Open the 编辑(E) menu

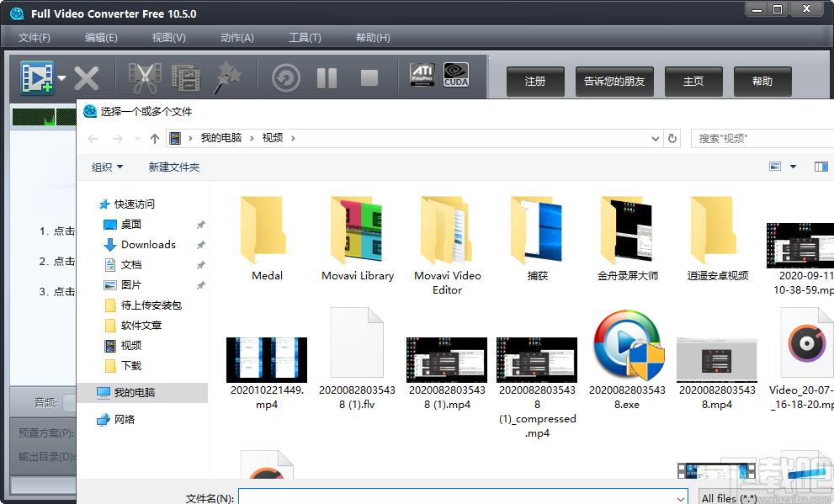[x=101, y=38]
